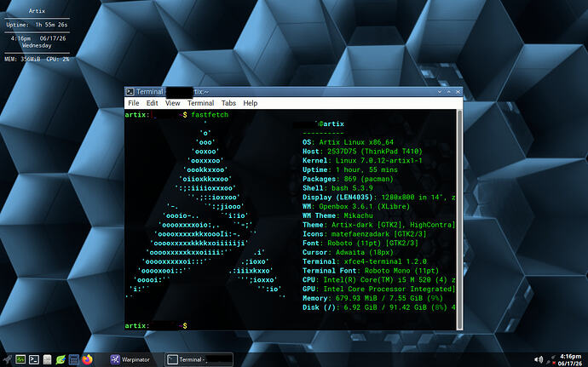This screenshot has width=588, height=367.
Task: Open the Help menu in Terminal
Action: click(x=251, y=103)
